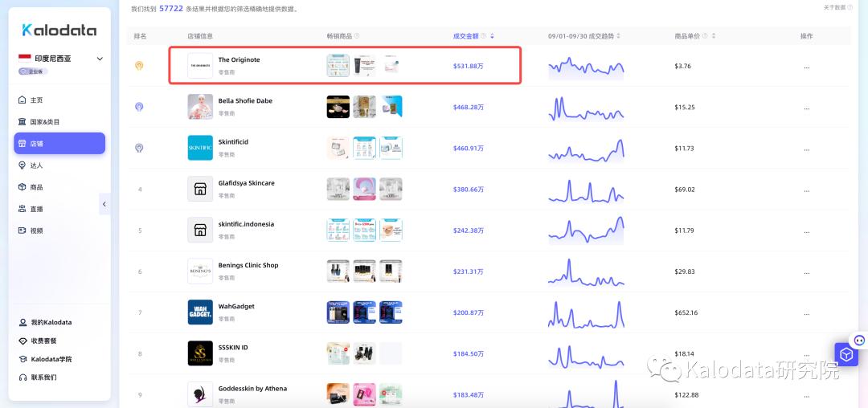The height and width of the screenshot is (408, 868).
Task: Click SSSKIN ID shop logo
Action: pyautogui.click(x=200, y=353)
